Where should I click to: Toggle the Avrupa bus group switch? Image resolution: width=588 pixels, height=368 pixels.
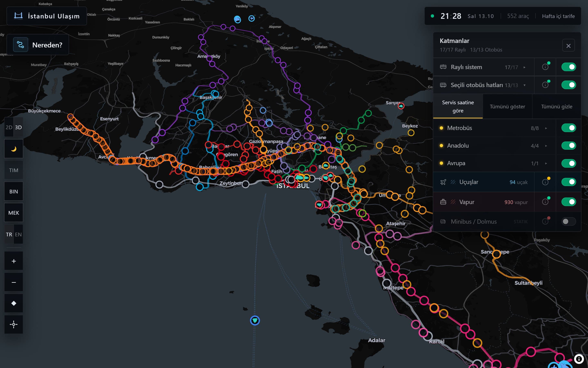tap(569, 163)
